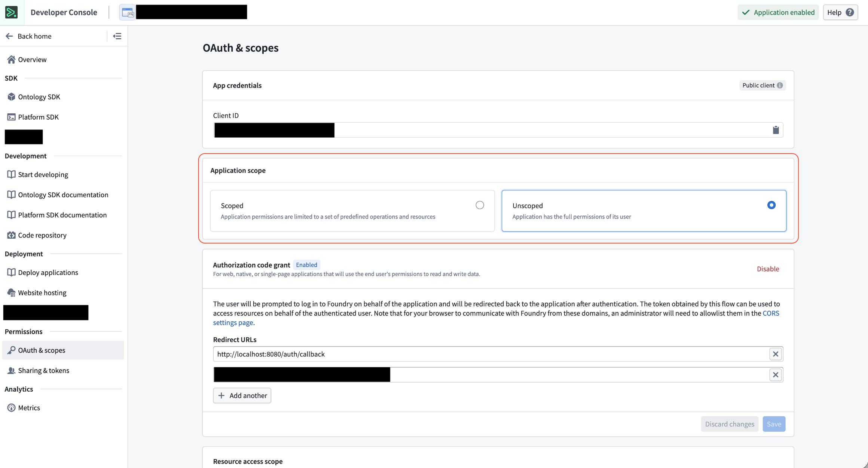Click the Developer Console logo
The image size is (868, 468).
[11, 12]
